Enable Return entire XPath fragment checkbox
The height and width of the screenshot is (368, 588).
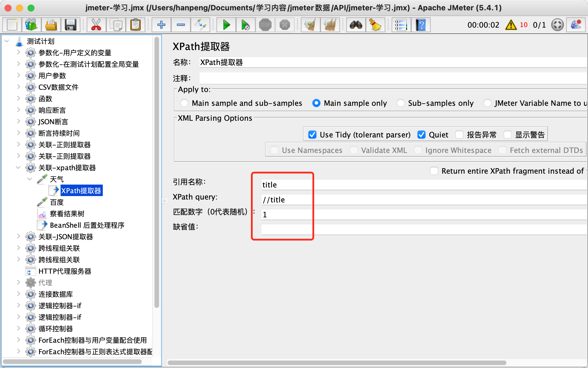(x=434, y=171)
